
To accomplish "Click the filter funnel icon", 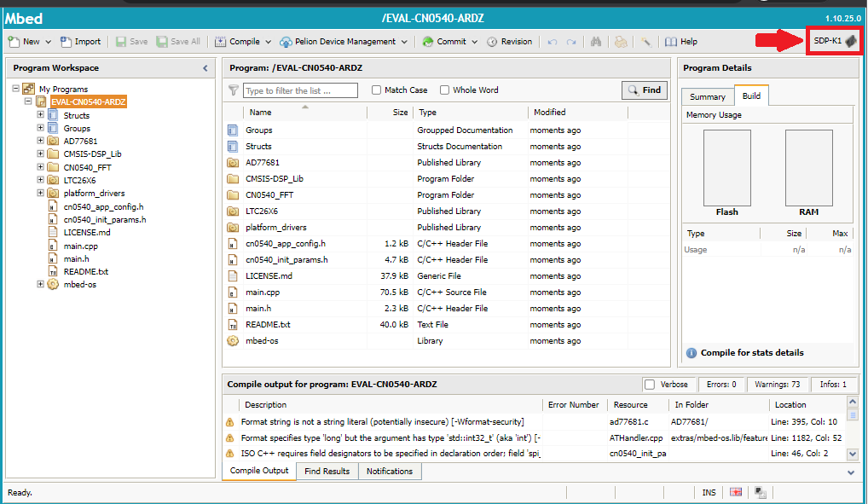I will [x=234, y=90].
